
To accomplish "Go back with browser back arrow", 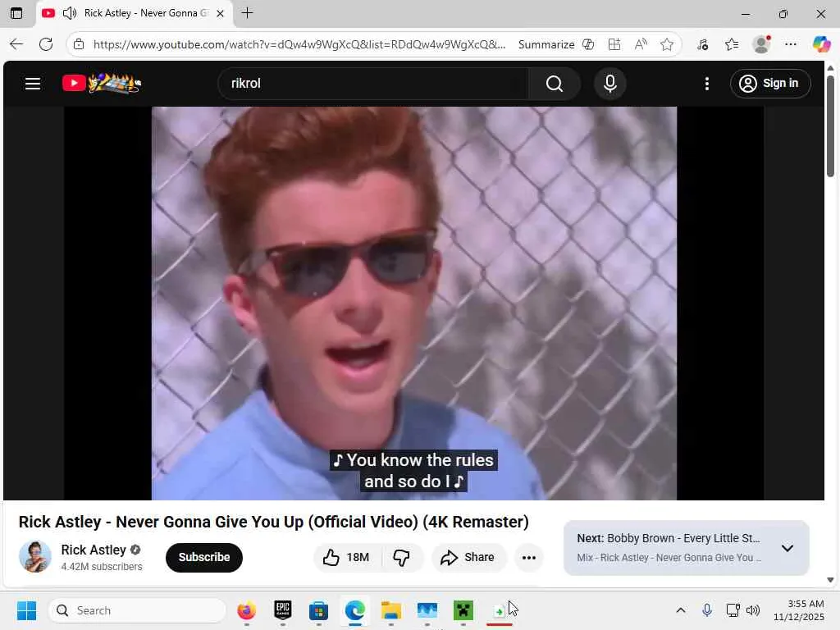I will coord(16,44).
